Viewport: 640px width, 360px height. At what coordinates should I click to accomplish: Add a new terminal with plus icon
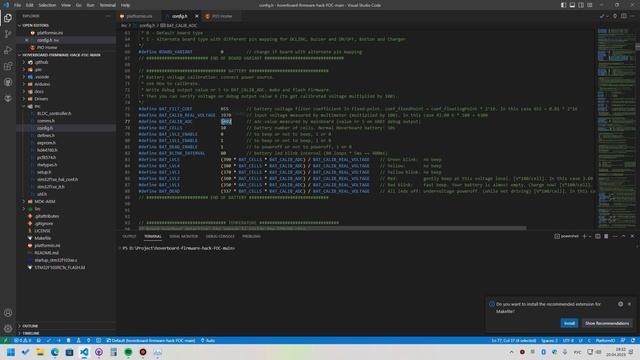584,236
